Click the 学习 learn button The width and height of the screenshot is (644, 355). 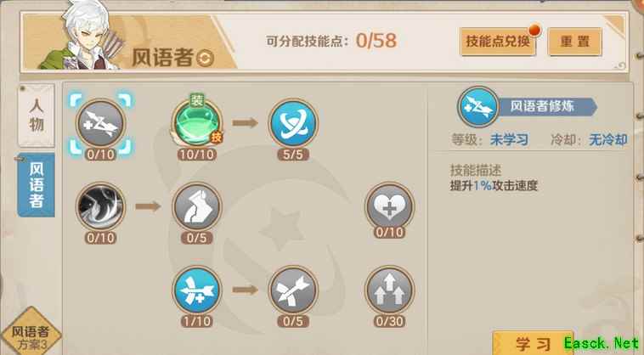(533, 343)
